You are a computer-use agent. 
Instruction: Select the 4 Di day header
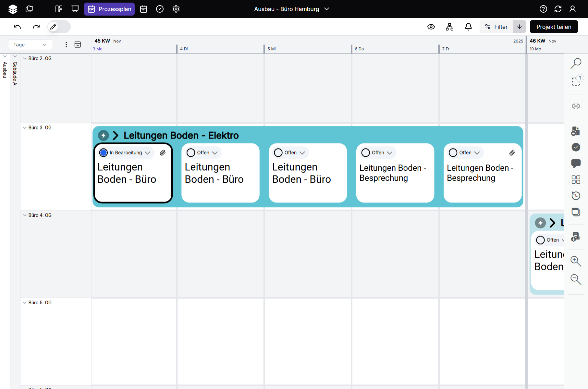tap(184, 49)
